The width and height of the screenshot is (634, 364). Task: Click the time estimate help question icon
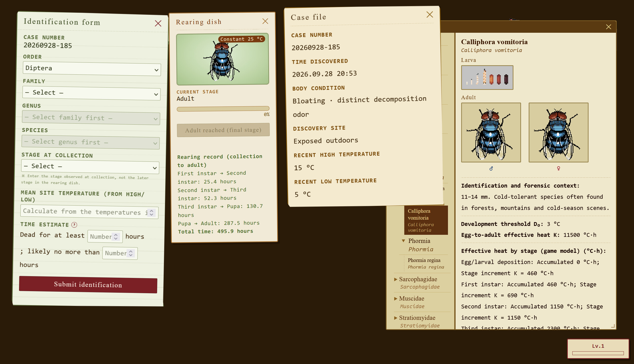[74, 225]
